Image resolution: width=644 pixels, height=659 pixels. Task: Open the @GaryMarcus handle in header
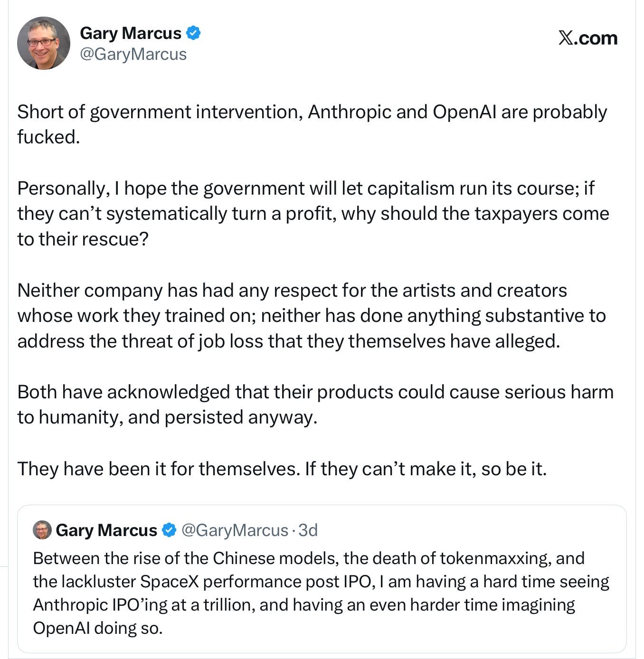click(x=133, y=54)
